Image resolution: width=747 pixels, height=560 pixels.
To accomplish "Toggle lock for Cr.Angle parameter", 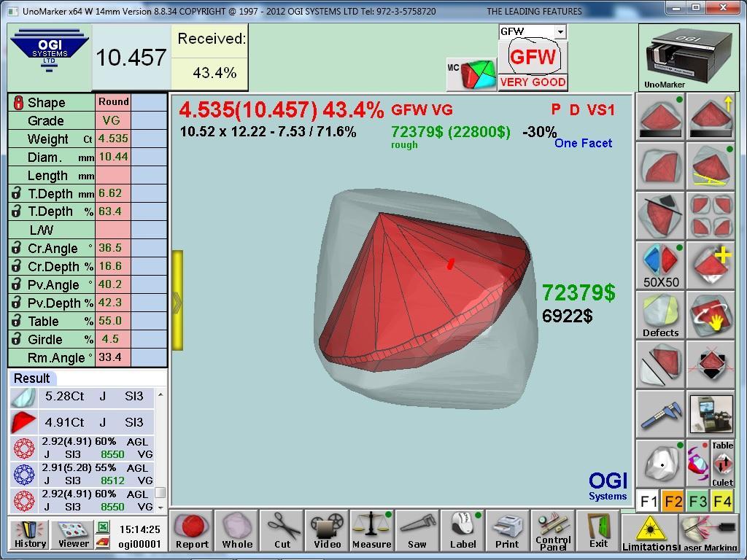I will 16,248.
